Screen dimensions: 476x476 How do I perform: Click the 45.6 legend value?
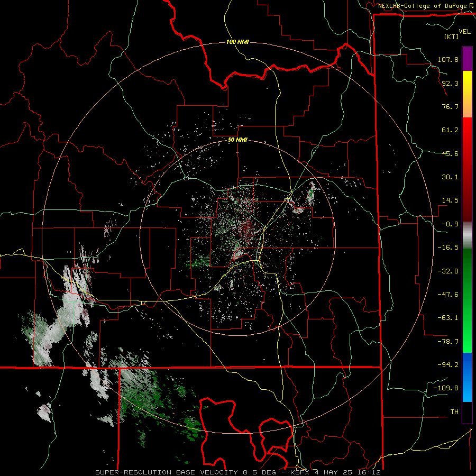(450, 153)
